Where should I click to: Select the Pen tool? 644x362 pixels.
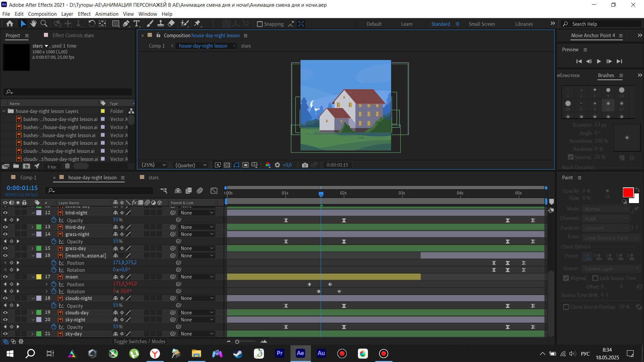[x=126, y=23]
